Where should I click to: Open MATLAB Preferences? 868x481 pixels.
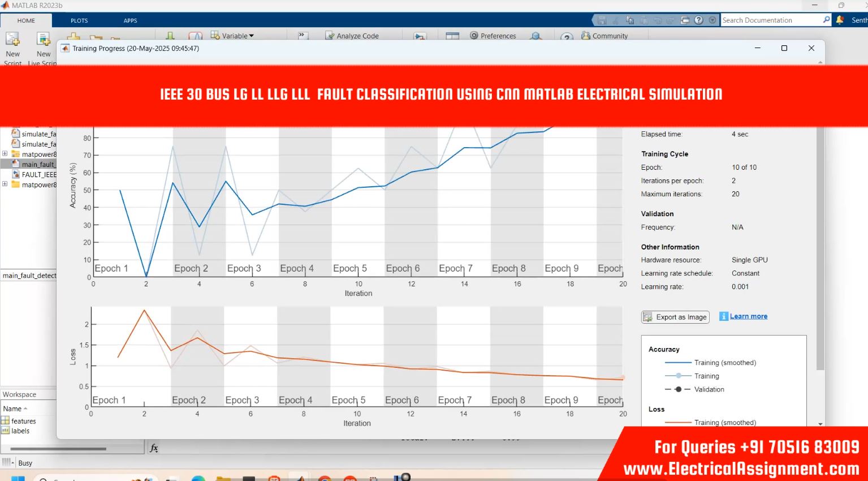pos(493,36)
